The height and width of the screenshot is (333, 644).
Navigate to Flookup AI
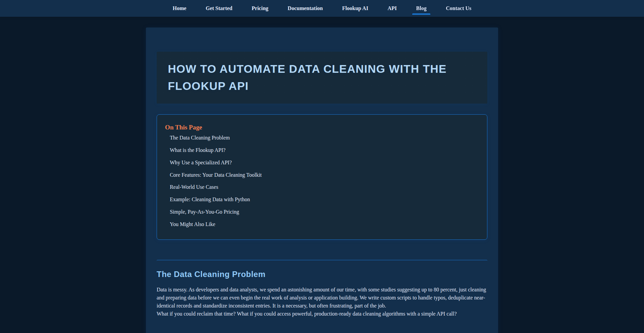click(355, 8)
